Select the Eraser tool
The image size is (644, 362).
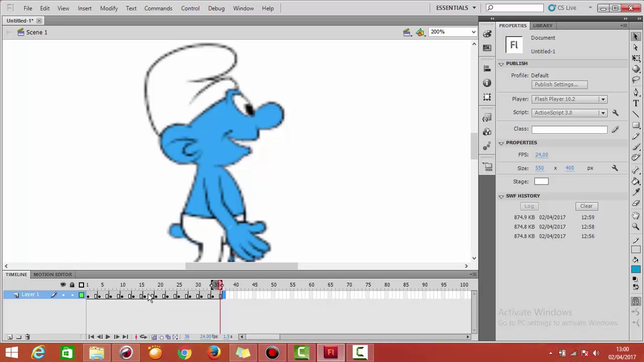pyautogui.click(x=635, y=202)
